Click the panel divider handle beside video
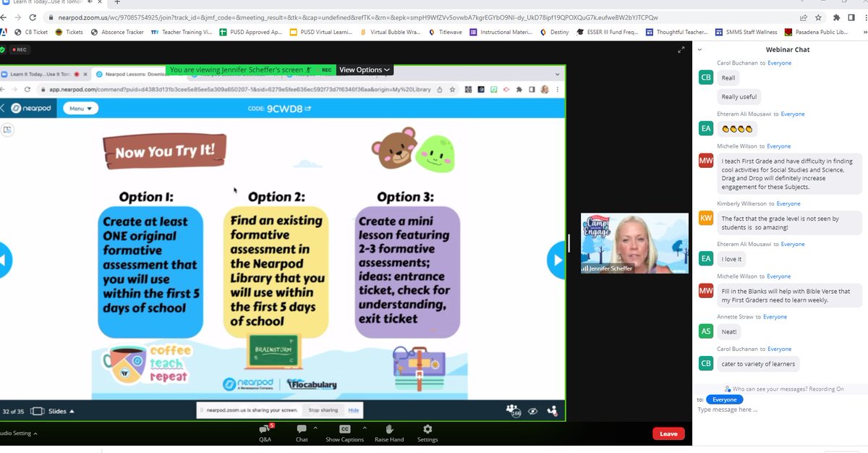Viewport: 868px width, 453px height. point(569,243)
